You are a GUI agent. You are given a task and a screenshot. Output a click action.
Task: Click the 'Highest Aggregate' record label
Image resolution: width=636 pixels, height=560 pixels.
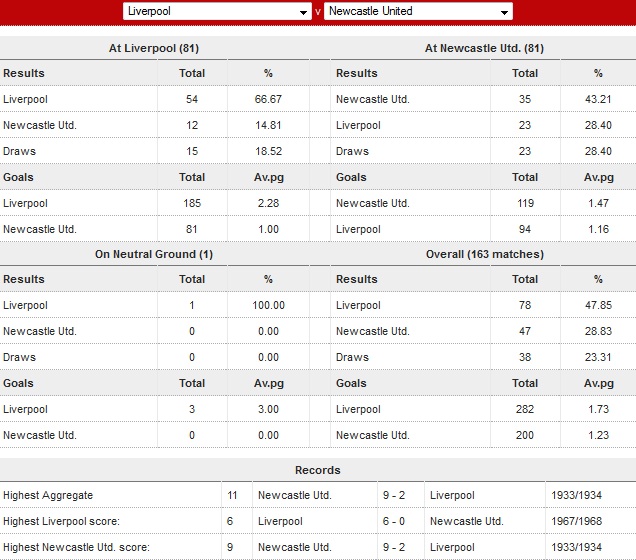(x=48, y=495)
